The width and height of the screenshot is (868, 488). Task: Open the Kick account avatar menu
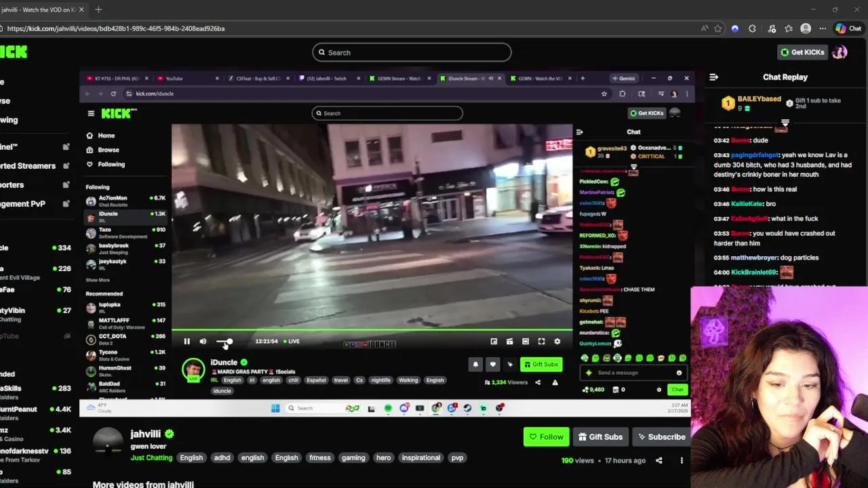tap(840, 52)
